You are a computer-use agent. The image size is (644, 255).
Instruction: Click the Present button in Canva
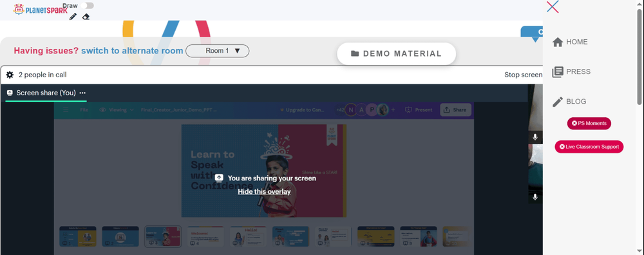[419, 109]
